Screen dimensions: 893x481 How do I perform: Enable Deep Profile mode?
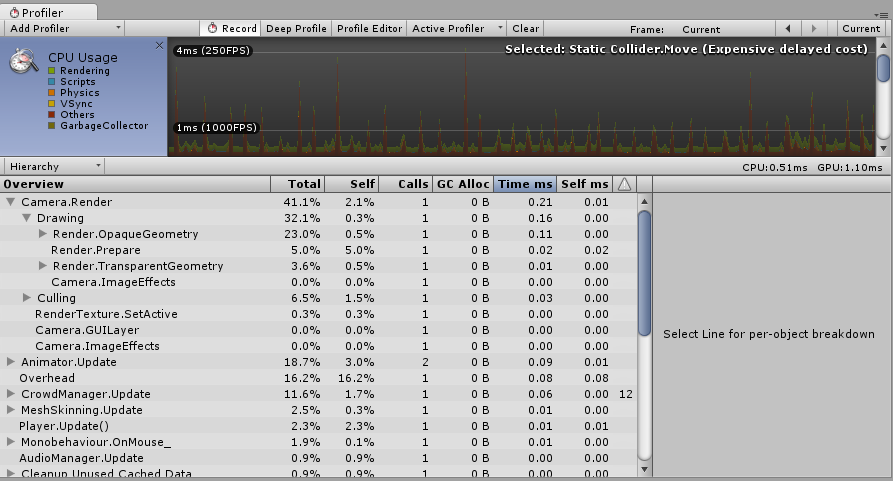[296, 28]
